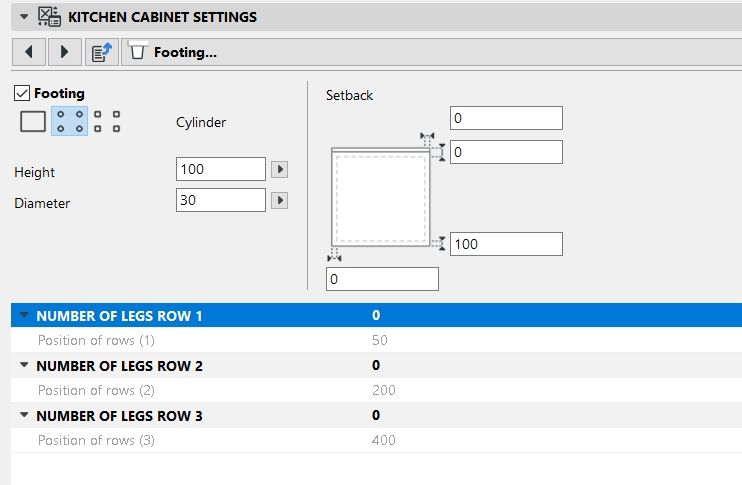This screenshot has height=485, width=742.
Task: Collapse the Number of Legs Row 1 group
Action: (x=24, y=316)
